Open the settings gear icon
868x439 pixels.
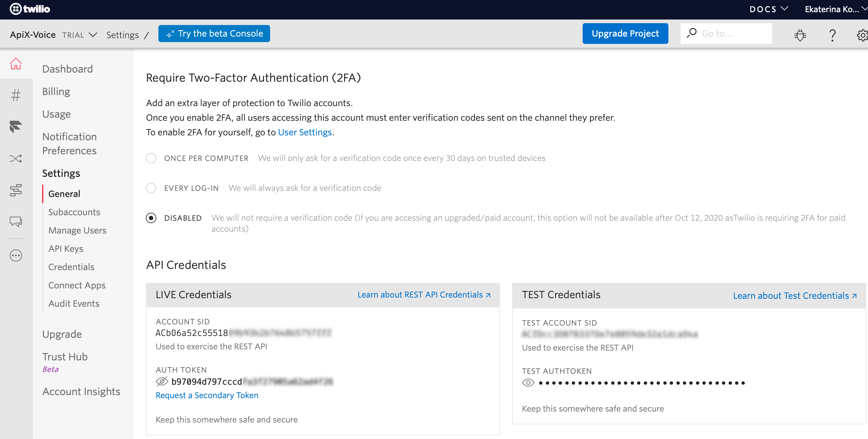862,35
